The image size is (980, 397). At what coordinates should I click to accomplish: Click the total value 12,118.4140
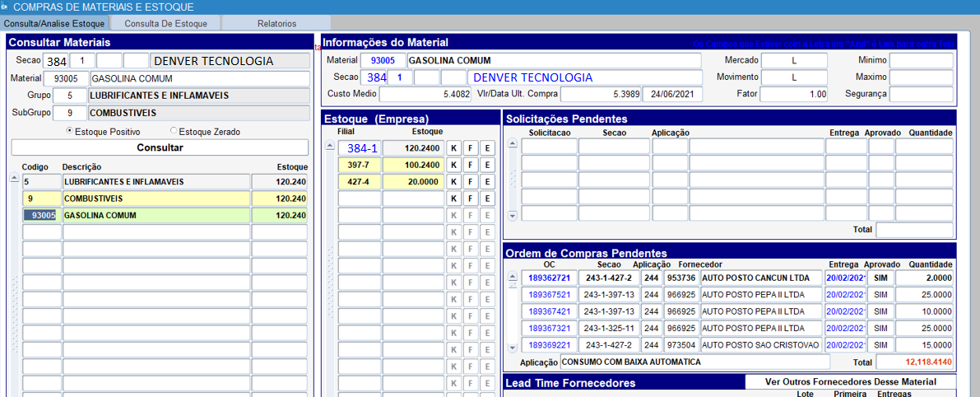coord(915,362)
